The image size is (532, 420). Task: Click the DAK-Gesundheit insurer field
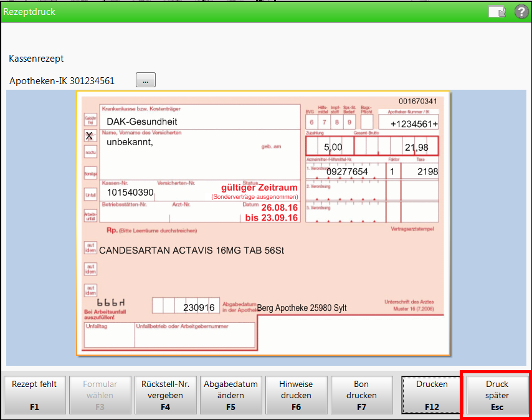(142, 122)
